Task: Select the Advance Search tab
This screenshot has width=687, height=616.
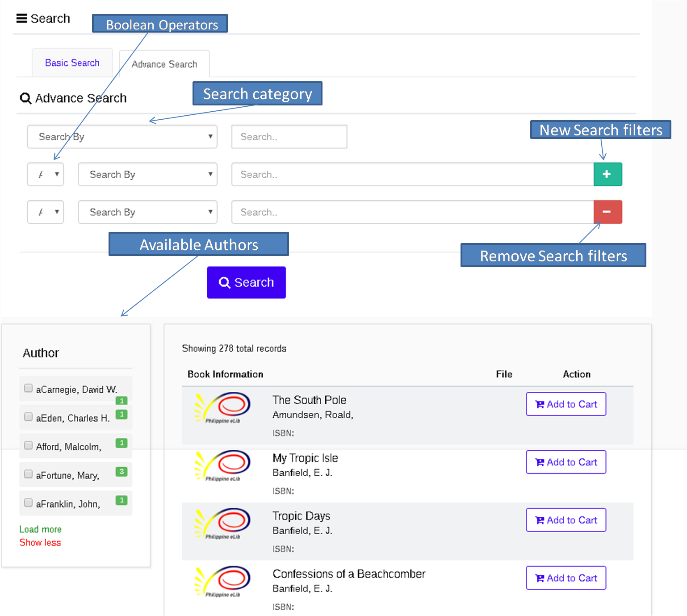Action: (x=164, y=64)
